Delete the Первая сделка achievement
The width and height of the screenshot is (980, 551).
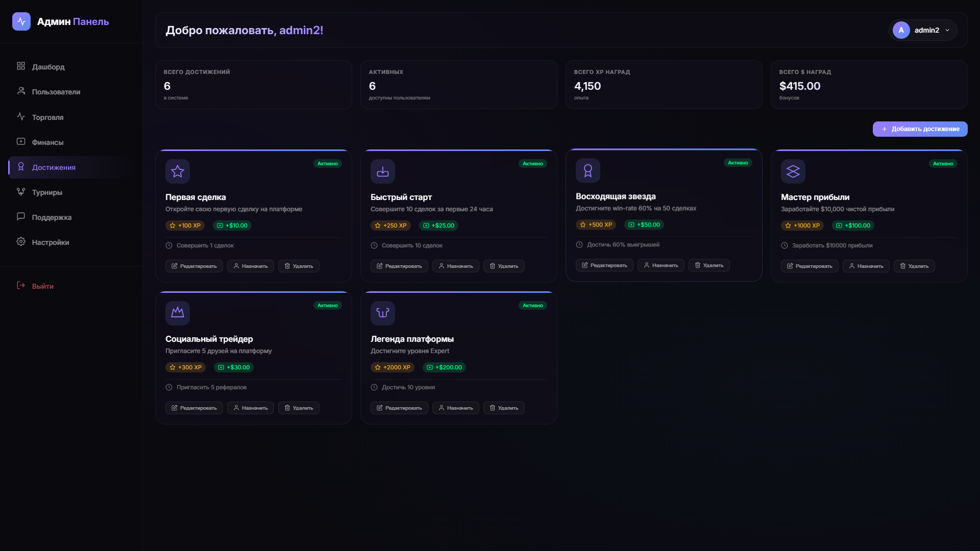[299, 266]
